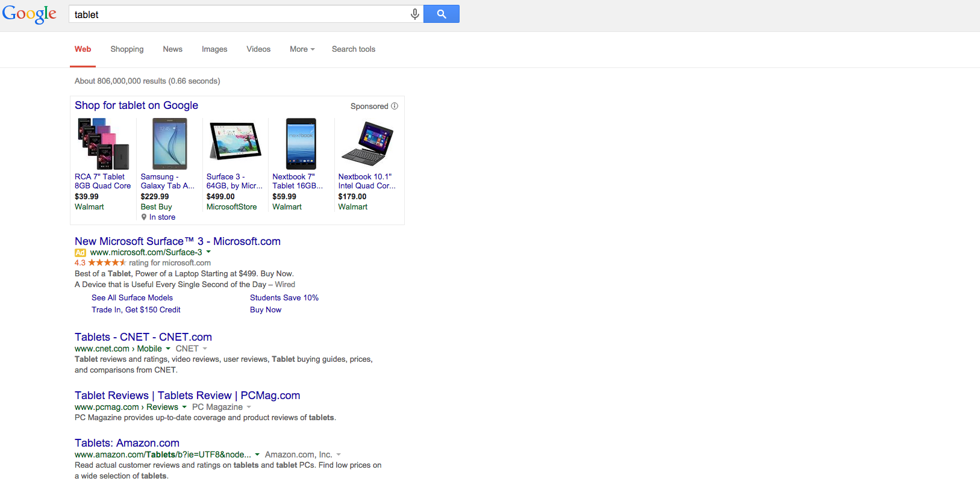Click the In store label
This screenshot has height=493, width=980.
coord(163,217)
